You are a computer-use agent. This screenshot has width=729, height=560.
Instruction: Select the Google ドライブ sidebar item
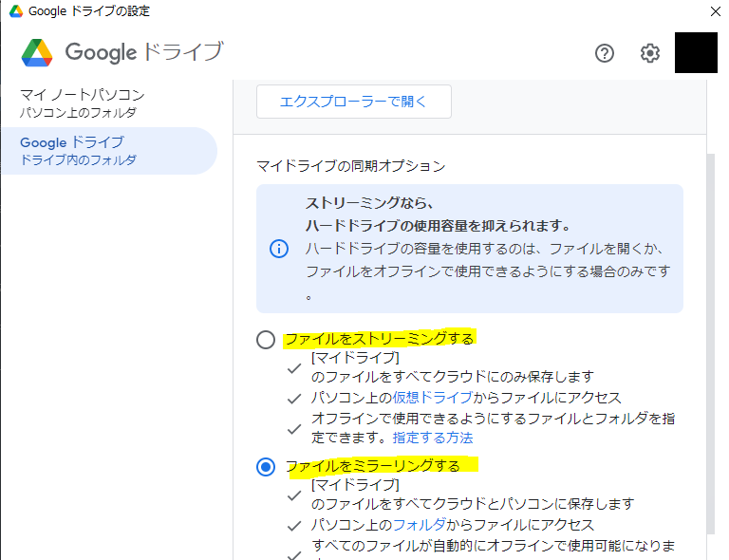pos(109,151)
